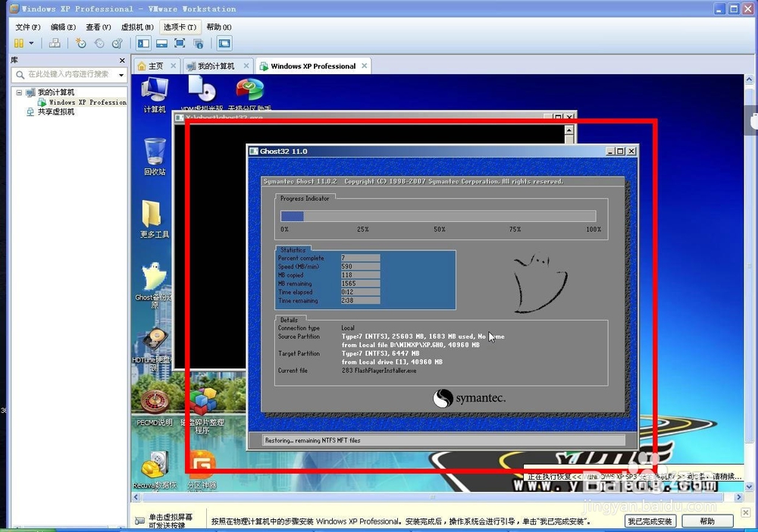The image size is (758, 532).
Task: Click the Speed (MB/min) value 590
Action: pos(360,266)
